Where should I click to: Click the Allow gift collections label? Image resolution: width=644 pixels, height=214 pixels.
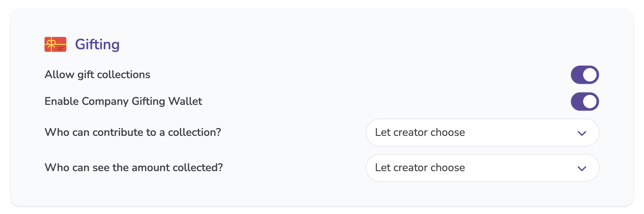pyautogui.click(x=97, y=75)
